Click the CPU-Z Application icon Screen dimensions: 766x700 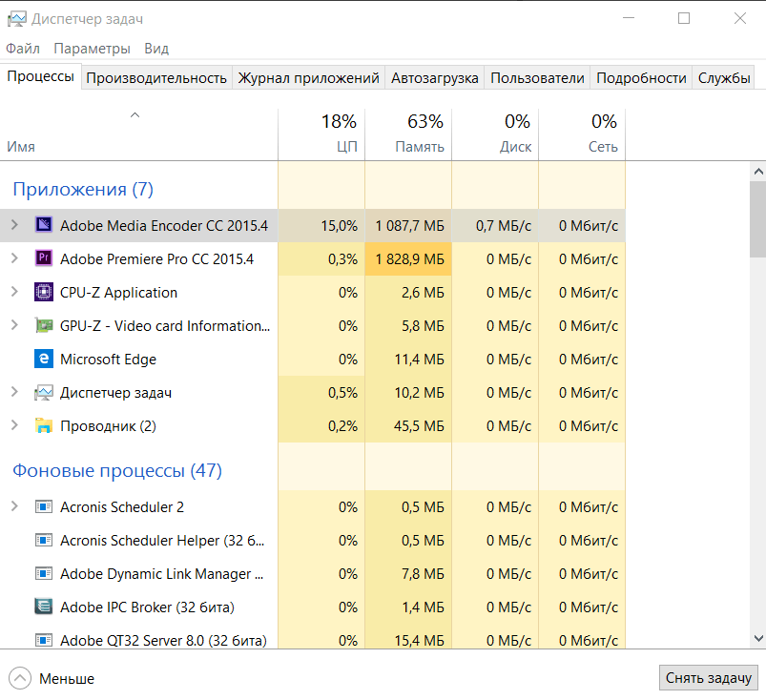pos(44,292)
